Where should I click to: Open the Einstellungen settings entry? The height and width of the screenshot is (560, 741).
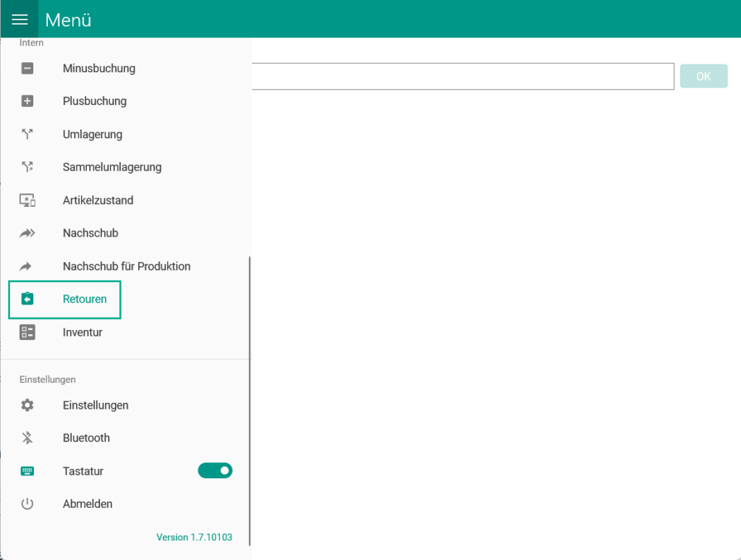pyautogui.click(x=95, y=405)
